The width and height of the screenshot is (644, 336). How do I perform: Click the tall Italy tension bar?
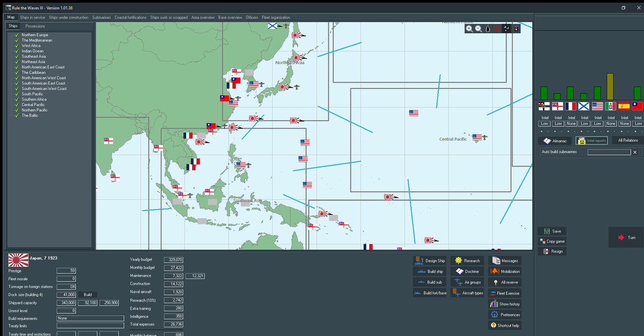[611, 86]
